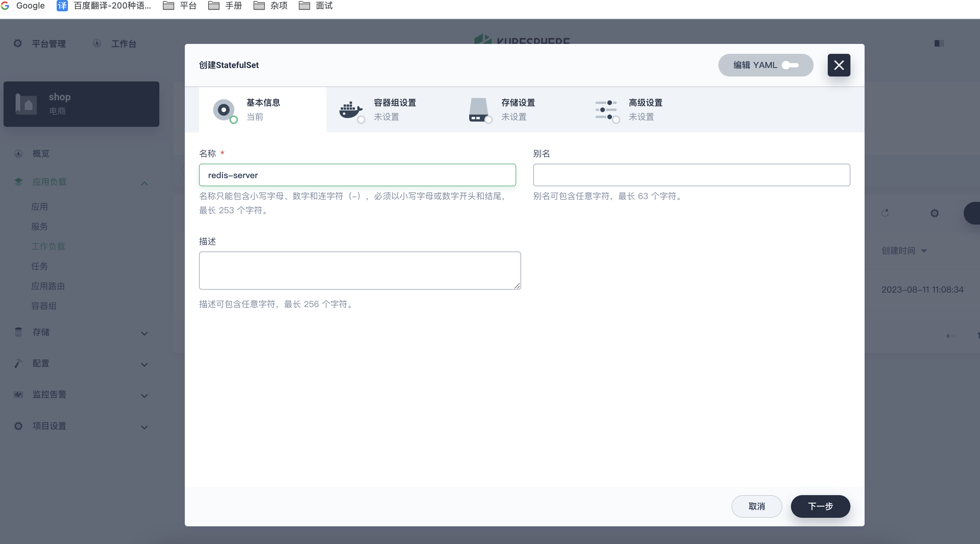Click the 项目设置 gear icon
This screenshot has height=544, width=980.
(18, 426)
